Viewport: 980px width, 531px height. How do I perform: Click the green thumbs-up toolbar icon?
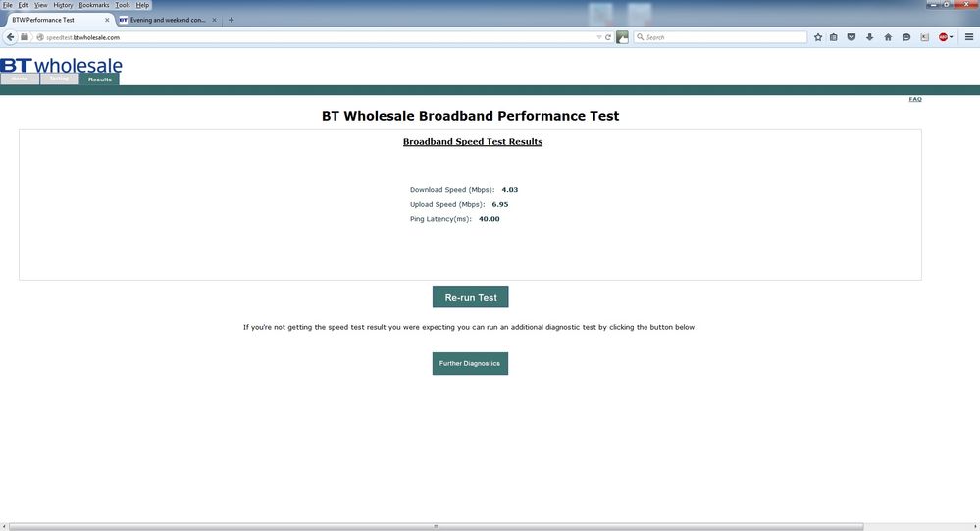pos(622,37)
